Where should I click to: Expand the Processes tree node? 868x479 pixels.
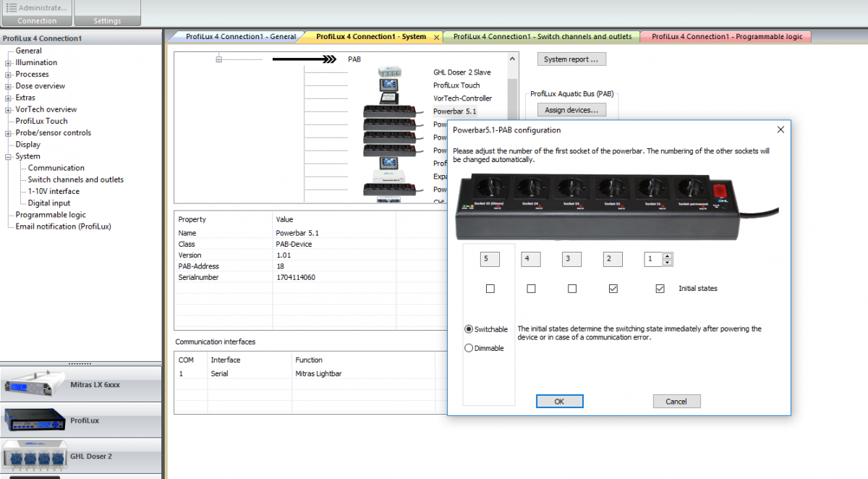click(x=8, y=75)
